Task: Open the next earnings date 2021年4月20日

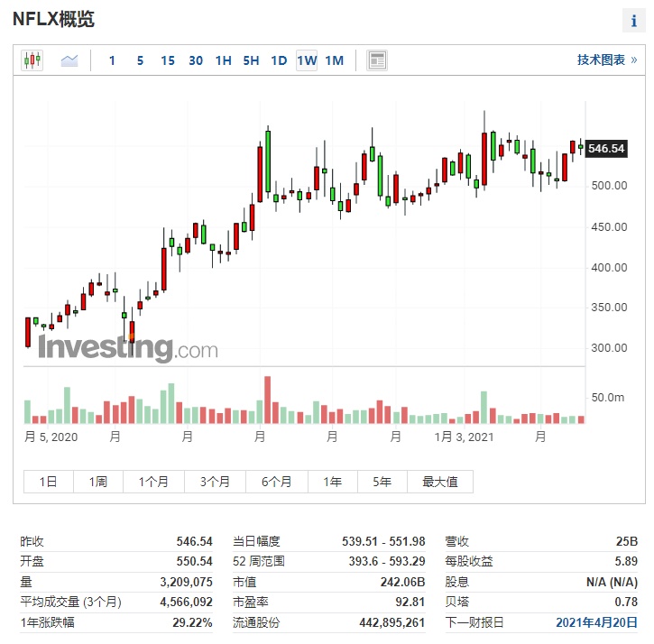Action: tap(596, 622)
